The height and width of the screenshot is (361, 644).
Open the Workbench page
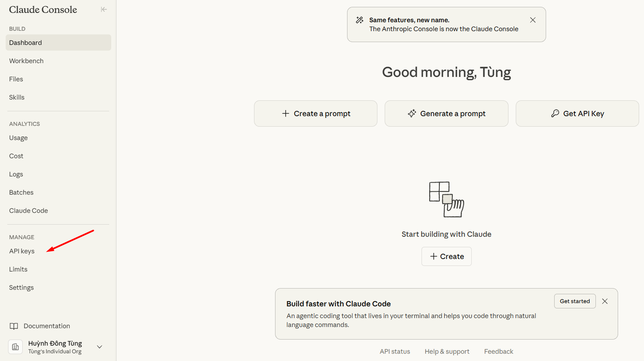coord(26,61)
